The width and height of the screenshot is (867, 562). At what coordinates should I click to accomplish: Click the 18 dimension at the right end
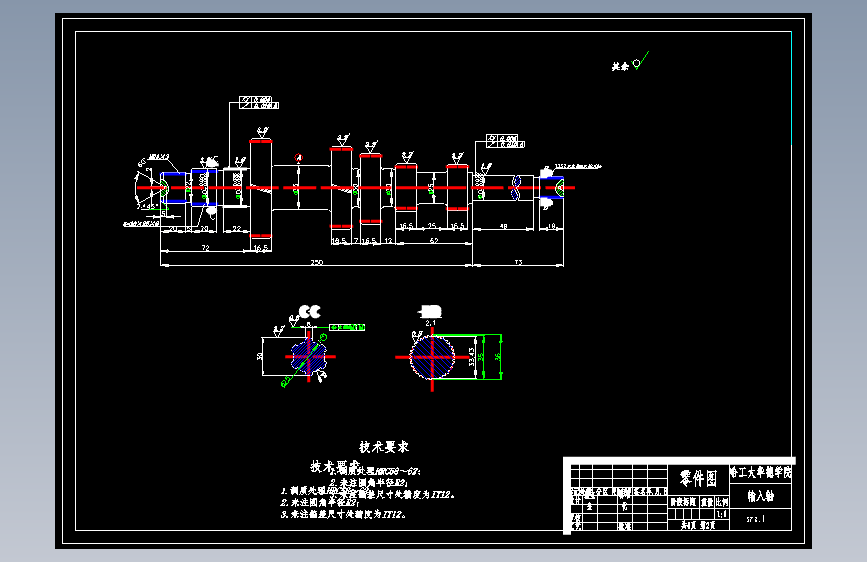551,226
